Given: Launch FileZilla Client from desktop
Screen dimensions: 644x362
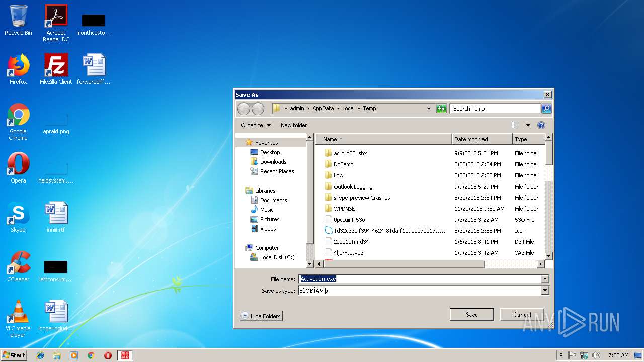Looking at the screenshot, I should [56, 69].
